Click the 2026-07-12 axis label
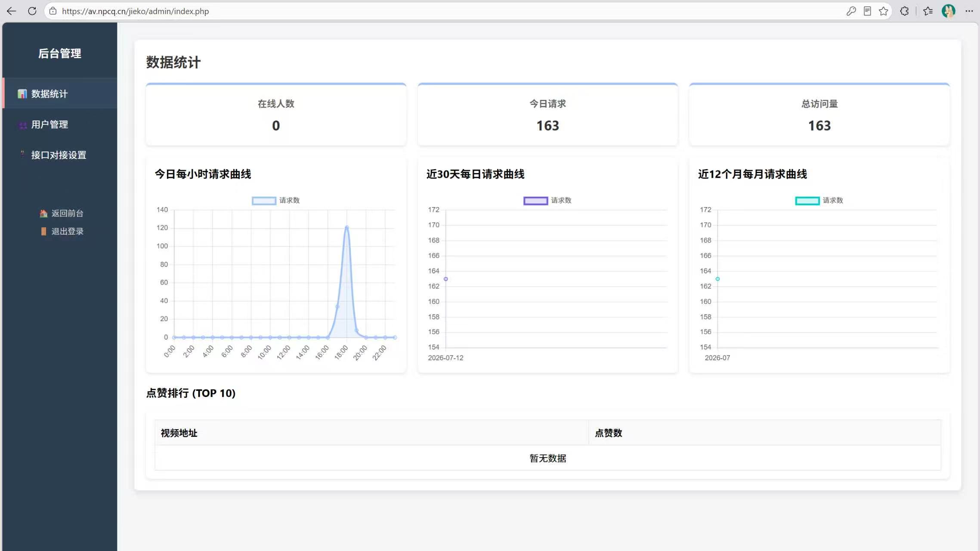Image resolution: width=980 pixels, height=551 pixels. pos(445,358)
